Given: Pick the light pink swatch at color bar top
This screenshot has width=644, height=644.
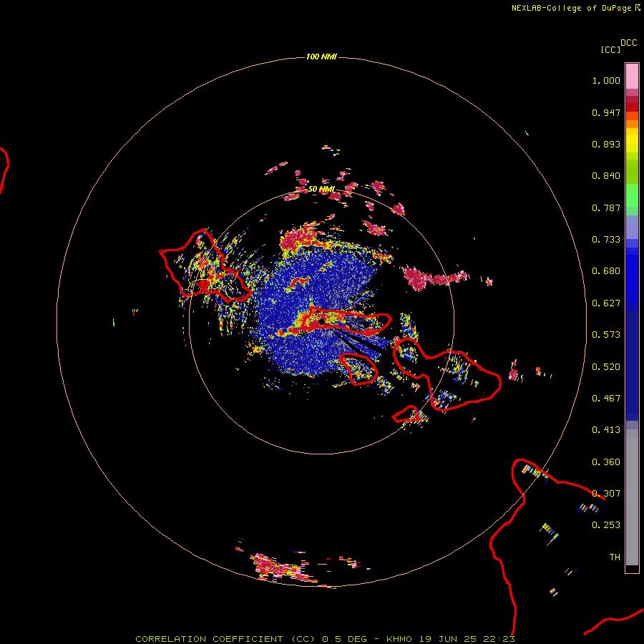Looking at the screenshot, I should tap(632, 77).
